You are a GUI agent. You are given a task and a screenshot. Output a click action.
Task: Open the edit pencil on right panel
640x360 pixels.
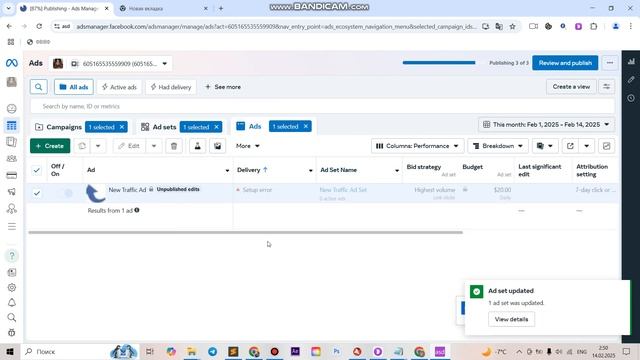coord(631,80)
